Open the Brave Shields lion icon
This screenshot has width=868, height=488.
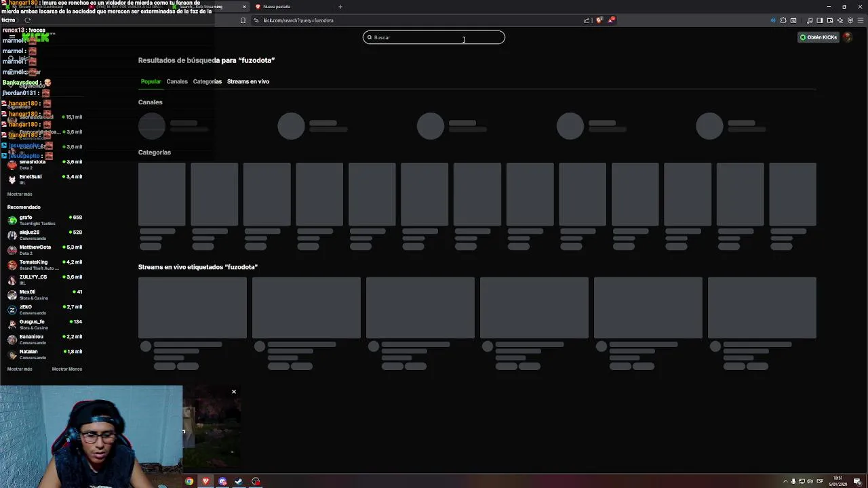click(599, 20)
